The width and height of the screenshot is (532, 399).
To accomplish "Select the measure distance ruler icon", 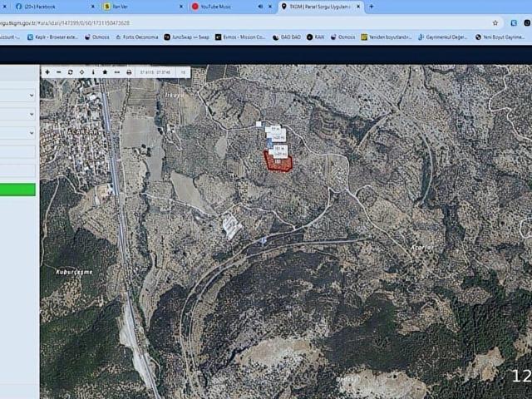I will [x=116, y=72].
